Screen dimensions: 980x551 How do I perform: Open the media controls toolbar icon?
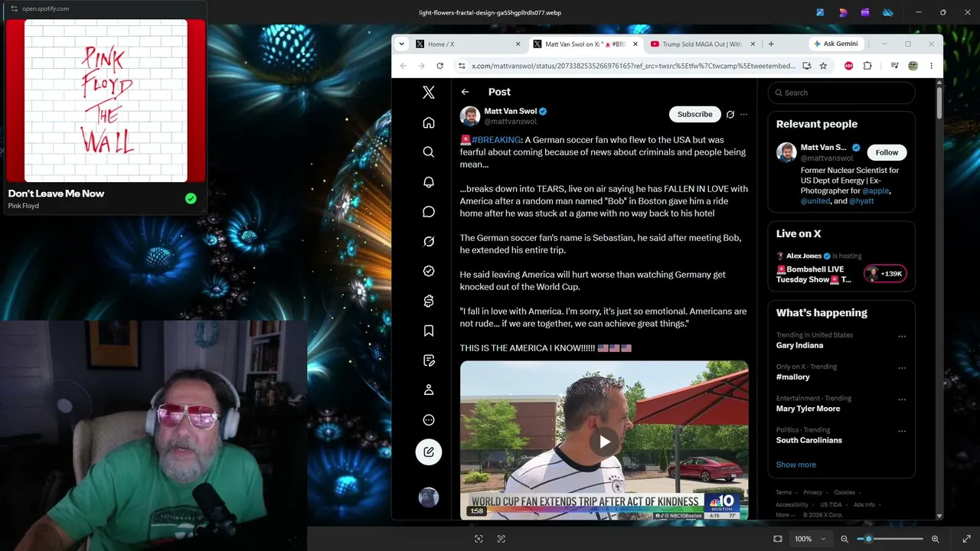coord(894,66)
